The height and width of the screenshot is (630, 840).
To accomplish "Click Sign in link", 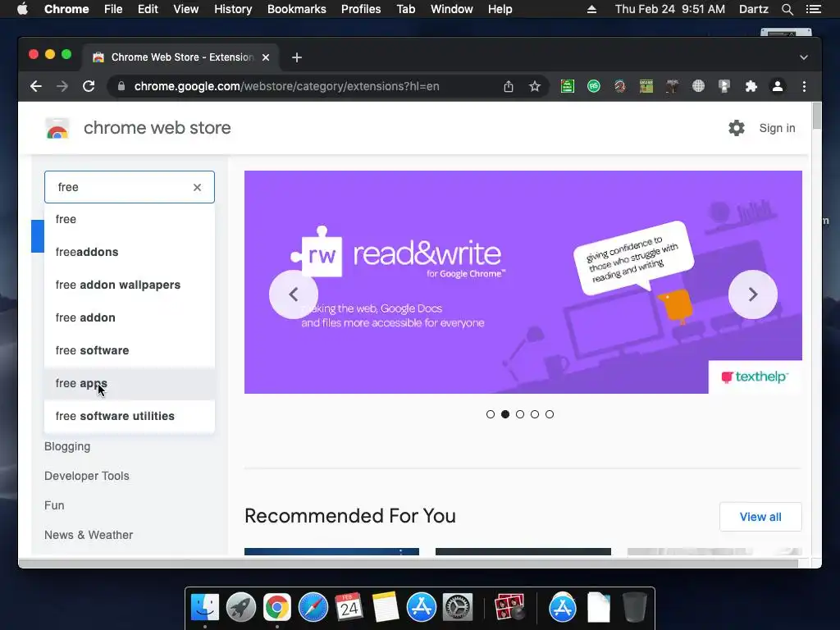I will coord(777,128).
